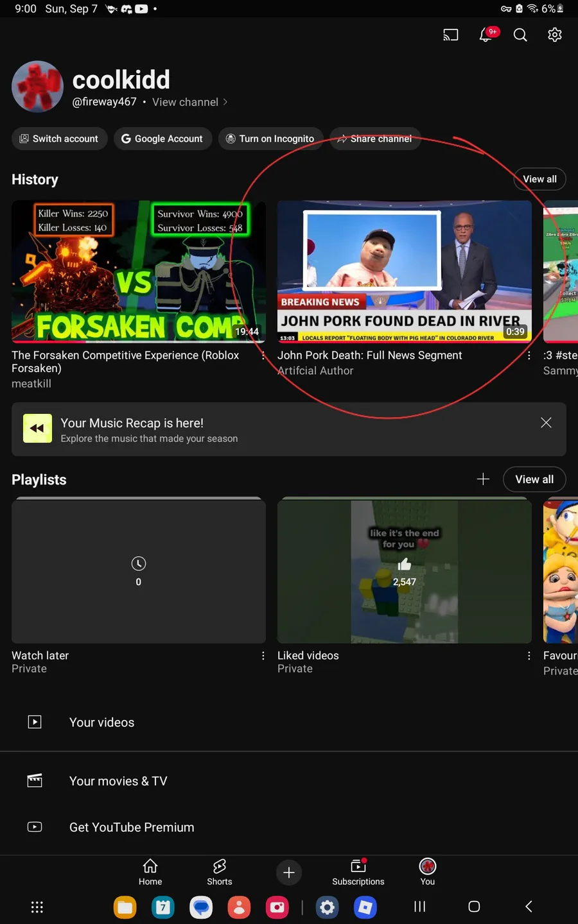578x924 pixels.
Task: Open YouTube search
Action: point(520,35)
